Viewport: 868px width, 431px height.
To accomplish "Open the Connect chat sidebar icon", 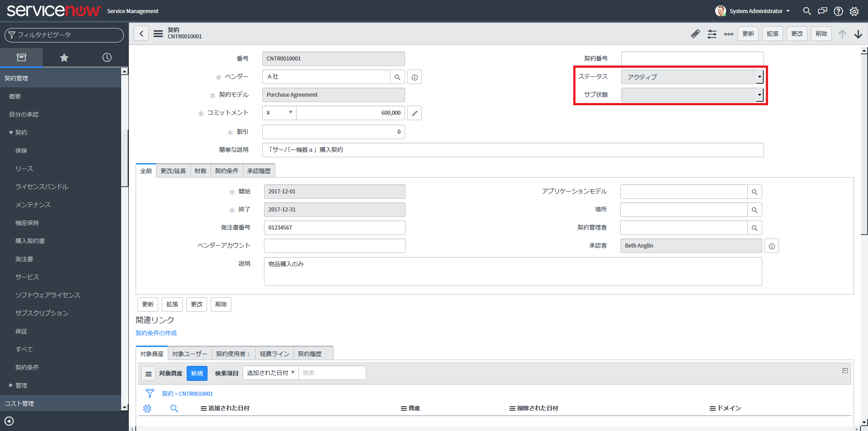I will click(x=822, y=11).
